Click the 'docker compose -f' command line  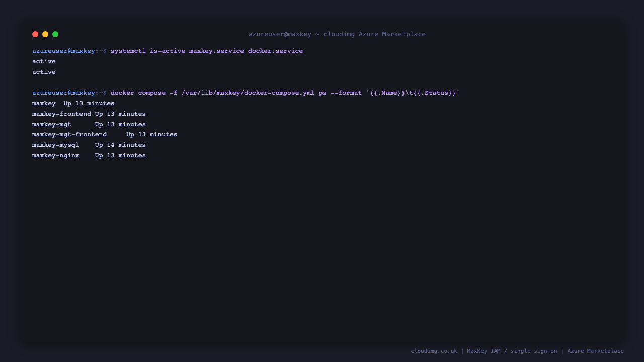click(x=285, y=93)
